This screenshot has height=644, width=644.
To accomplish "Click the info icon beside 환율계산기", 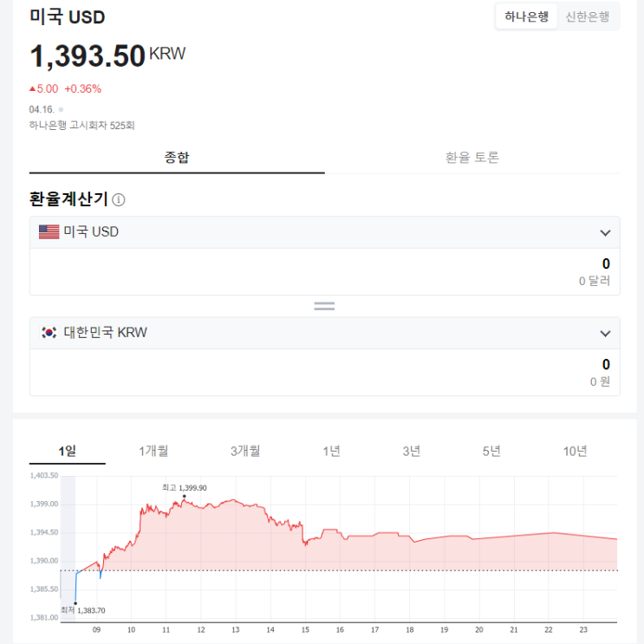I will click(x=118, y=199).
